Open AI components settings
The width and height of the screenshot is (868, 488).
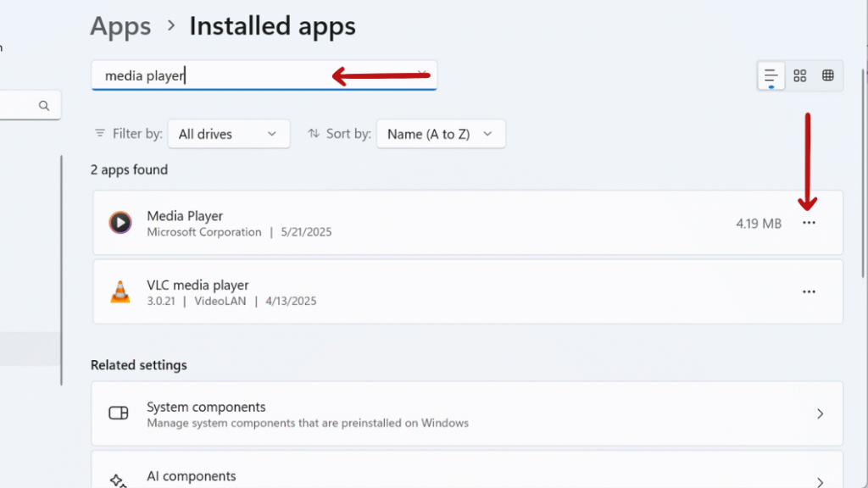tap(467, 469)
